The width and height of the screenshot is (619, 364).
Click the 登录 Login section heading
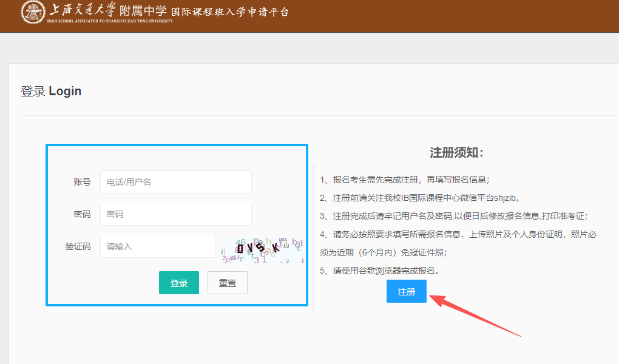tap(50, 91)
